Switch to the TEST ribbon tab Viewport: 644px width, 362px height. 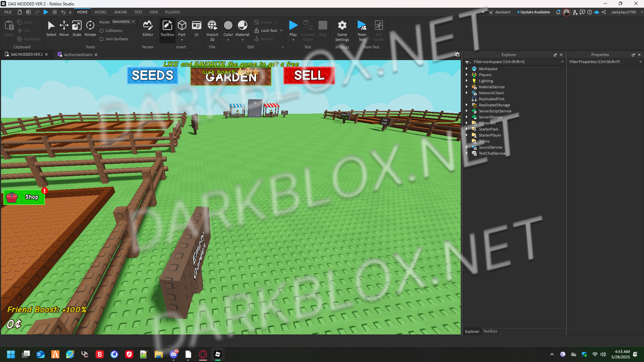point(138,12)
